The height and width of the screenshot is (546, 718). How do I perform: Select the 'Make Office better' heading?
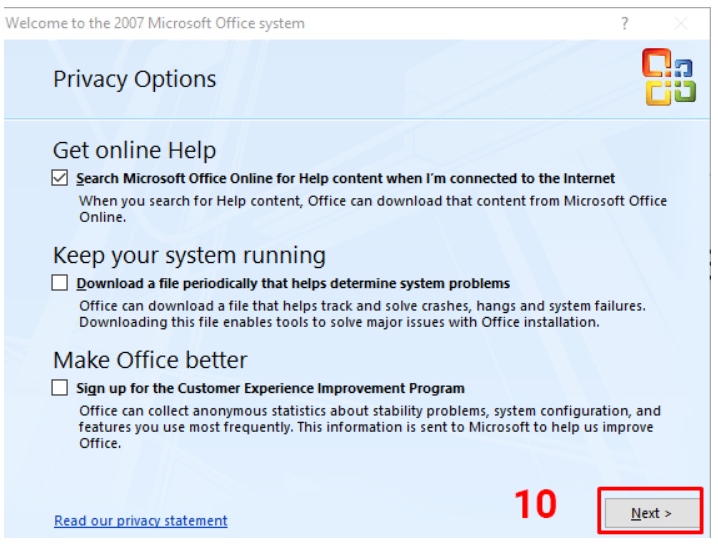coord(150,359)
